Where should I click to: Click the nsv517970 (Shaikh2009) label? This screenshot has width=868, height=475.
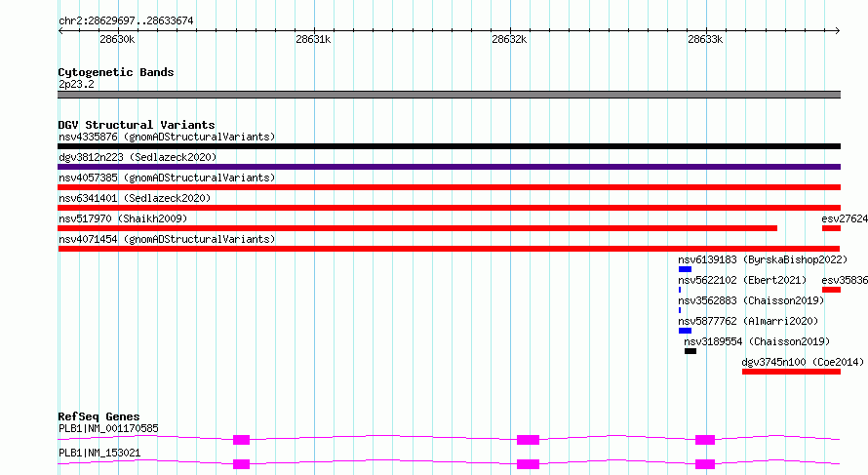point(123,218)
